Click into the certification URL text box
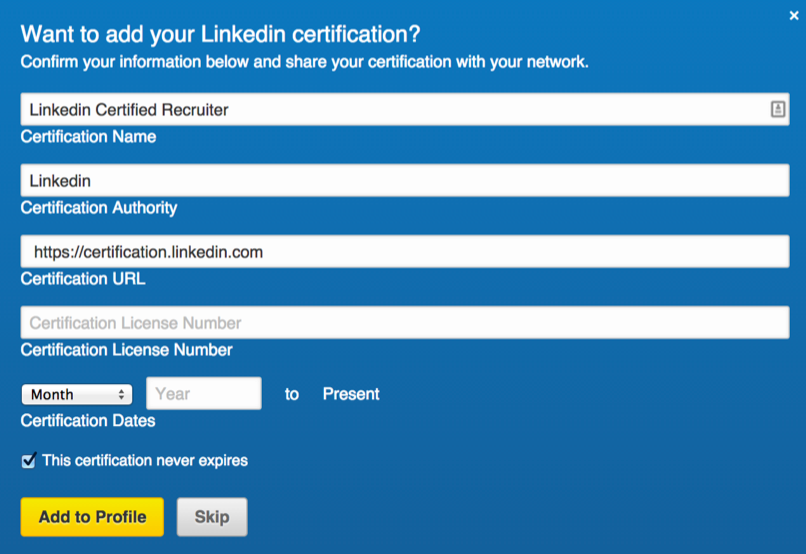806x554 pixels. pyautogui.click(x=405, y=251)
